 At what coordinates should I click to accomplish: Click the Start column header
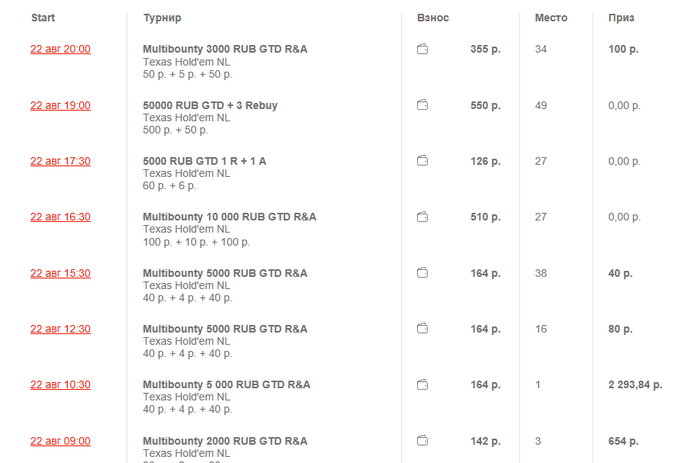(x=43, y=18)
